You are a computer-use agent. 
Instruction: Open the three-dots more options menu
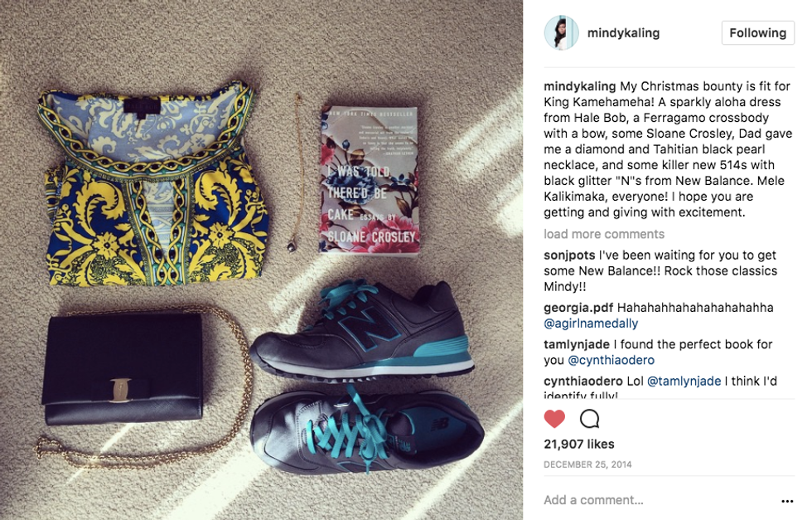coord(787,501)
